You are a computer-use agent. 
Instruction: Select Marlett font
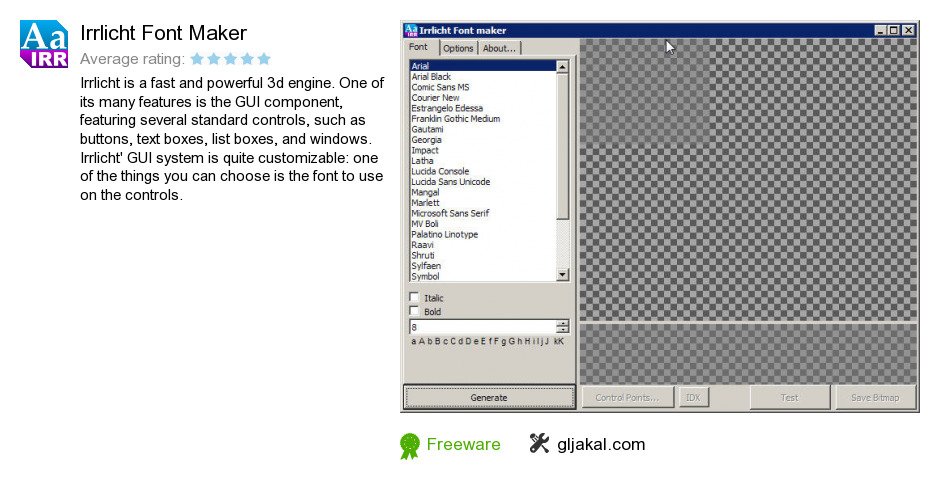[x=483, y=203]
